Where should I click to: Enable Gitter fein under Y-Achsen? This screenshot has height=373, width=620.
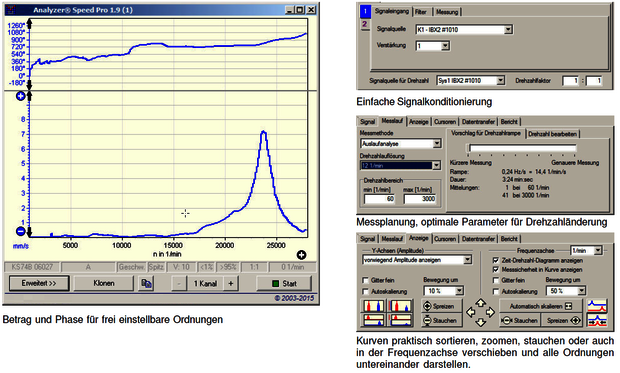pyautogui.click(x=365, y=280)
